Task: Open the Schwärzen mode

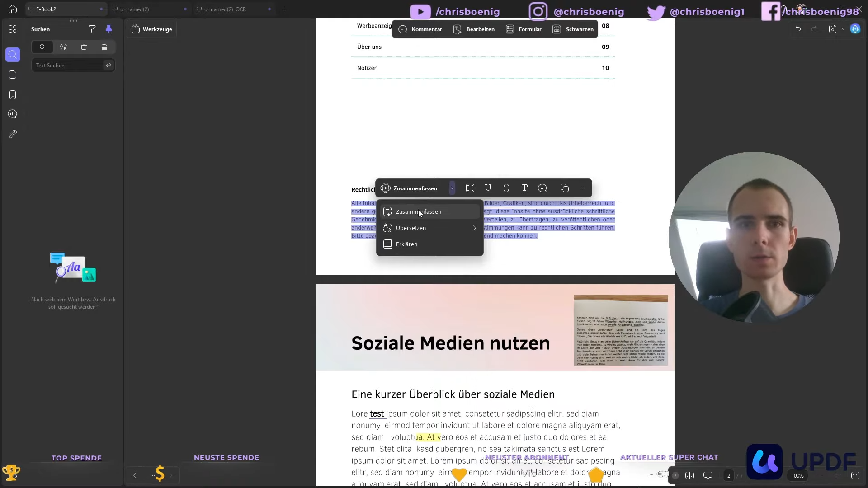Action: pos(573,29)
